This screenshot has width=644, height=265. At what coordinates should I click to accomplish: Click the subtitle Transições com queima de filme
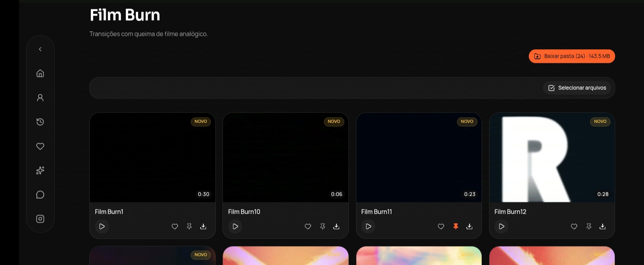click(x=148, y=34)
